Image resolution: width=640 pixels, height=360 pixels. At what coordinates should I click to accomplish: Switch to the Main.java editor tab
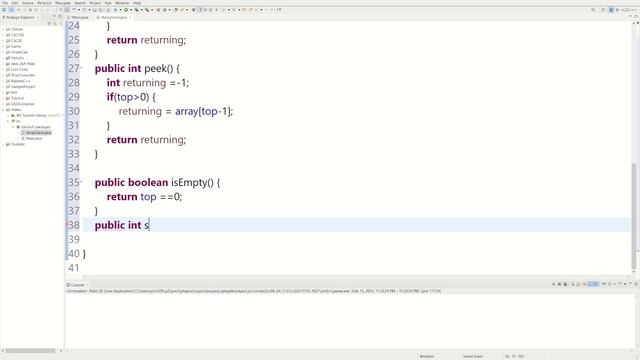(80, 18)
